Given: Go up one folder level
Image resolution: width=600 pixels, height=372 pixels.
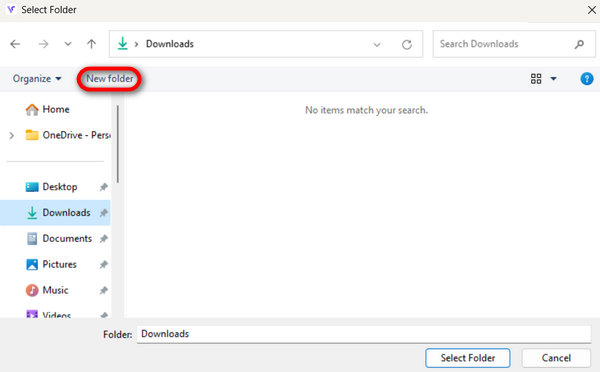Looking at the screenshot, I should coord(91,44).
